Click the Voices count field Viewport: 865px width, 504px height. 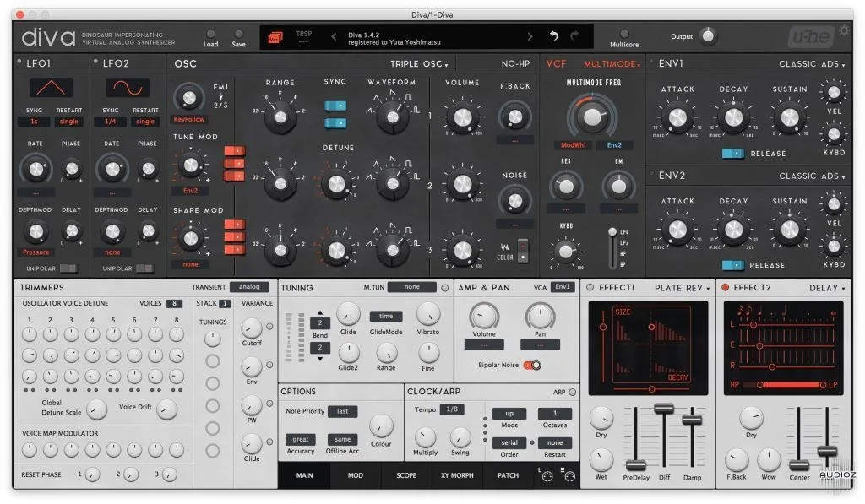click(x=174, y=303)
